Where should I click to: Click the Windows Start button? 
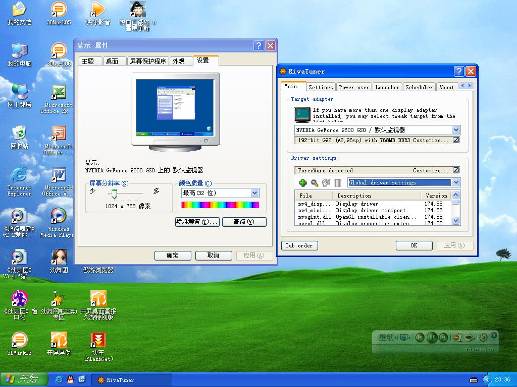(x=23, y=379)
